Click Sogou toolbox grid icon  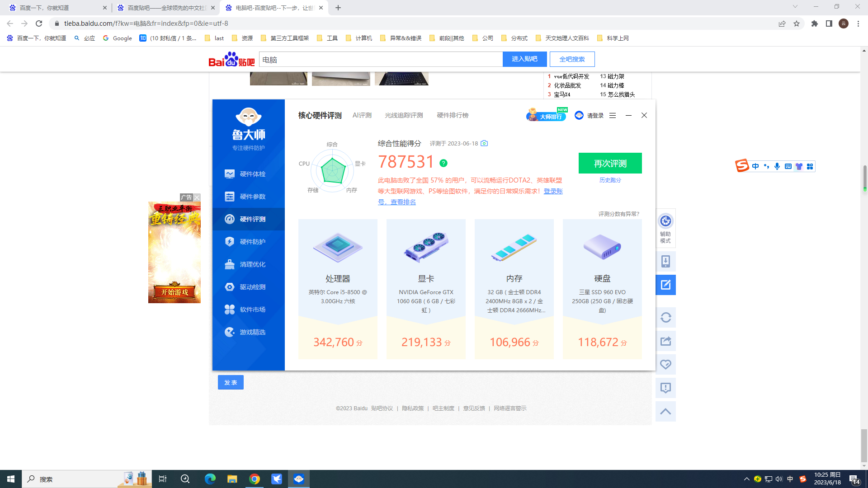[x=810, y=166]
